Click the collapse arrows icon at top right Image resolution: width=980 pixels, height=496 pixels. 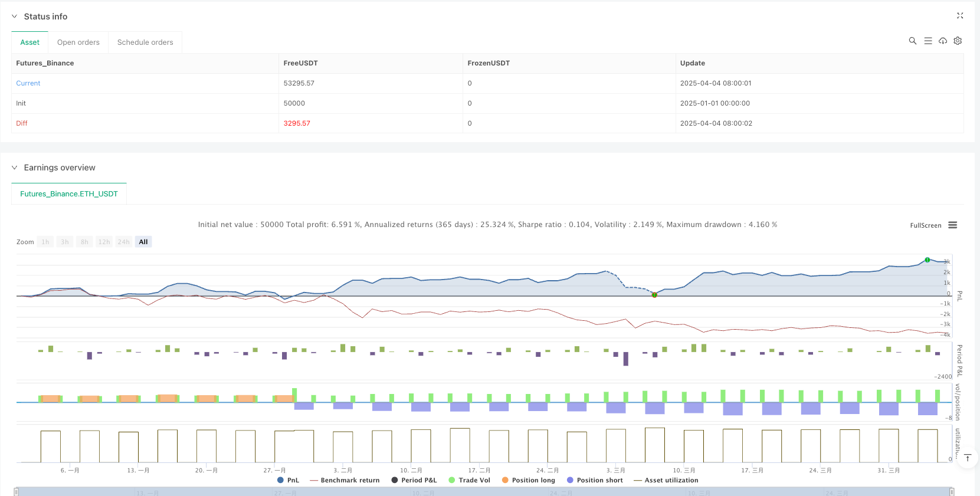(959, 16)
